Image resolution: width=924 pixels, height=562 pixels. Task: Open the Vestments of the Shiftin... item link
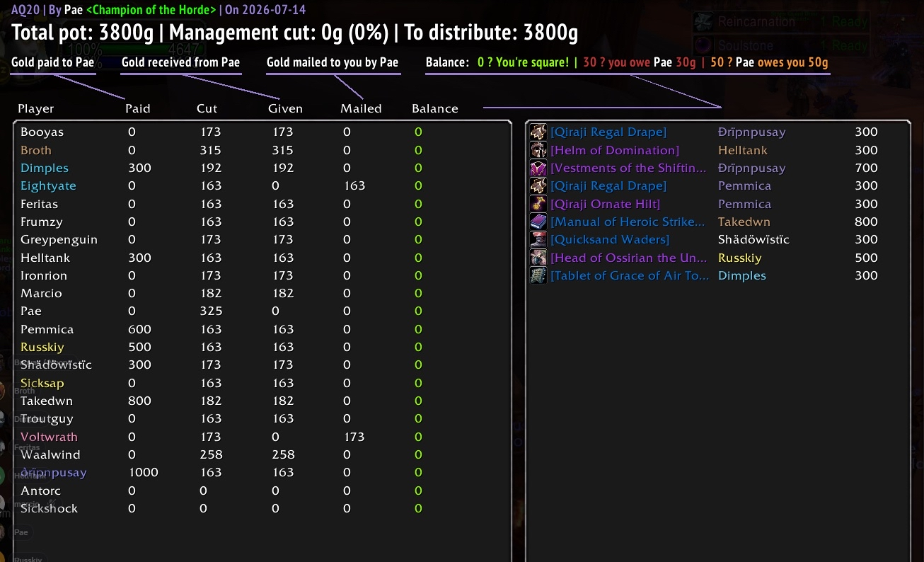tap(628, 168)
